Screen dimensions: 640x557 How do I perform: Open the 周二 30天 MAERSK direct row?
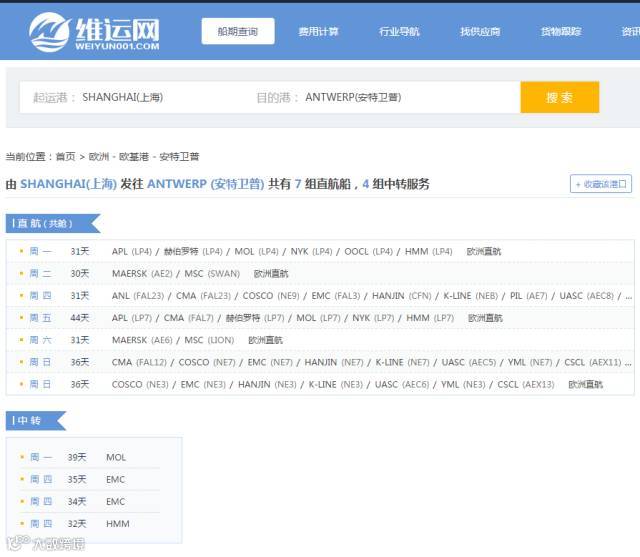(x=320, y=273)
